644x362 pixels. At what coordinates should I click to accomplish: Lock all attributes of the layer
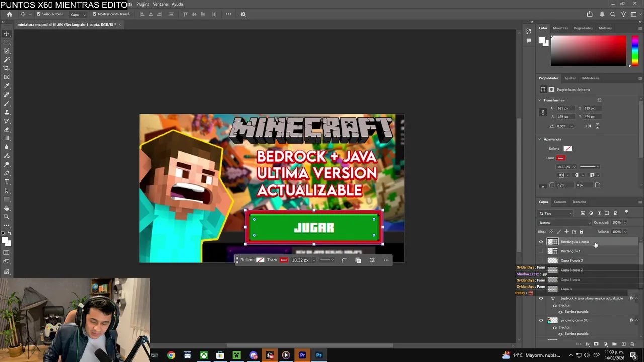[581, 232]
